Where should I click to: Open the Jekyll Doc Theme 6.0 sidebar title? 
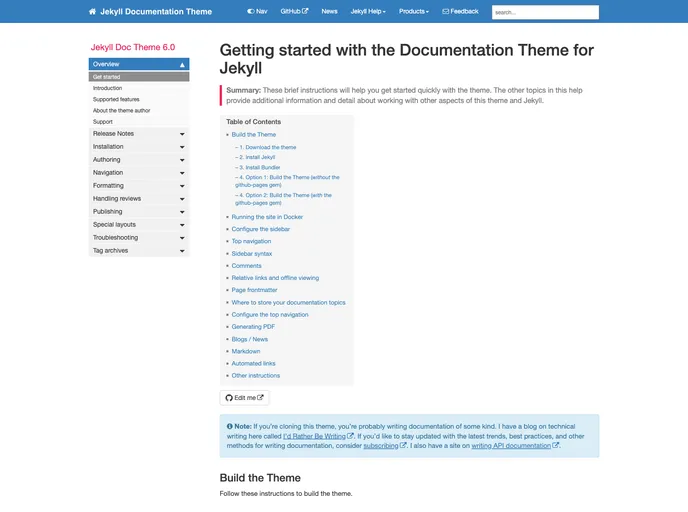(133, 47)
